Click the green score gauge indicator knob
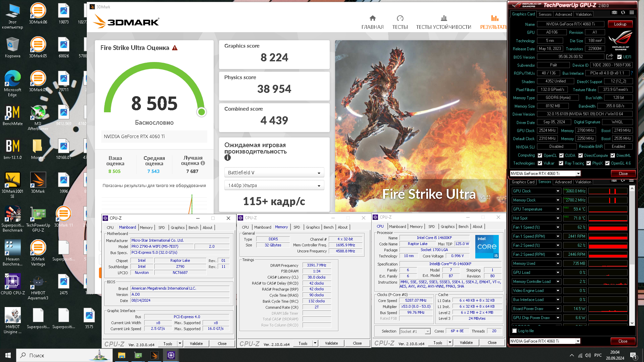The image size is (644, 362). pyautogui.click(x=202, y=112)
